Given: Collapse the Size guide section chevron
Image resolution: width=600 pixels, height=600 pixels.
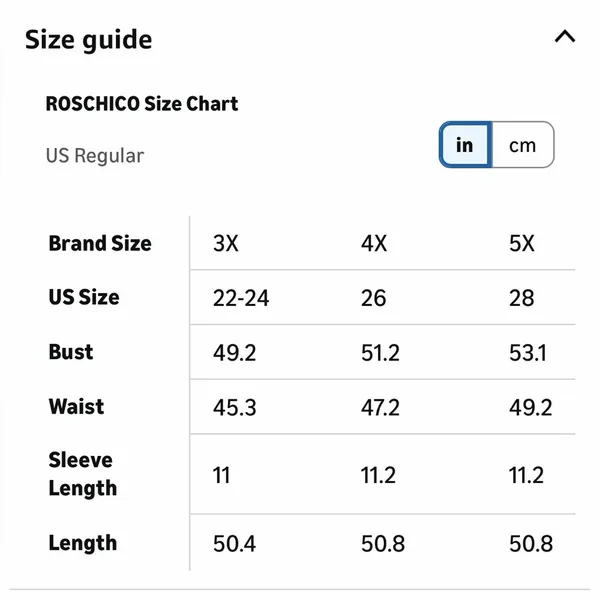Looking at the screenshot, I should (x=565, y=37).
